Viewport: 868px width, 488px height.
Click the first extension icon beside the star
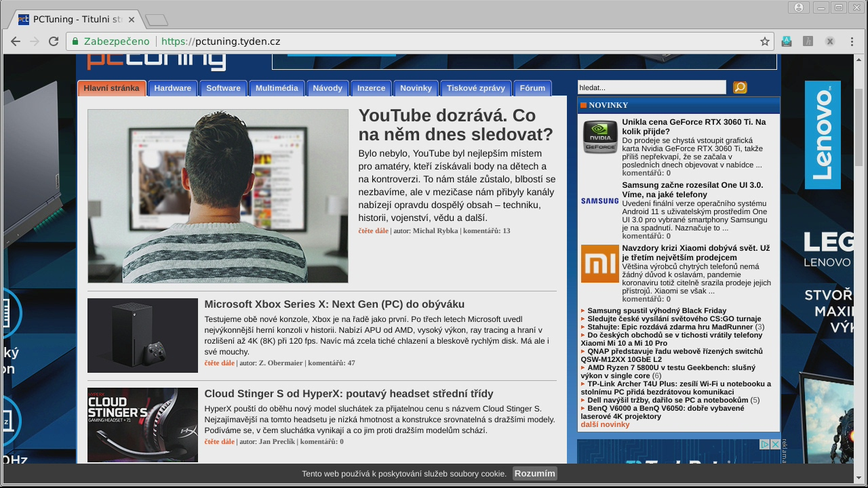(787, 41)
